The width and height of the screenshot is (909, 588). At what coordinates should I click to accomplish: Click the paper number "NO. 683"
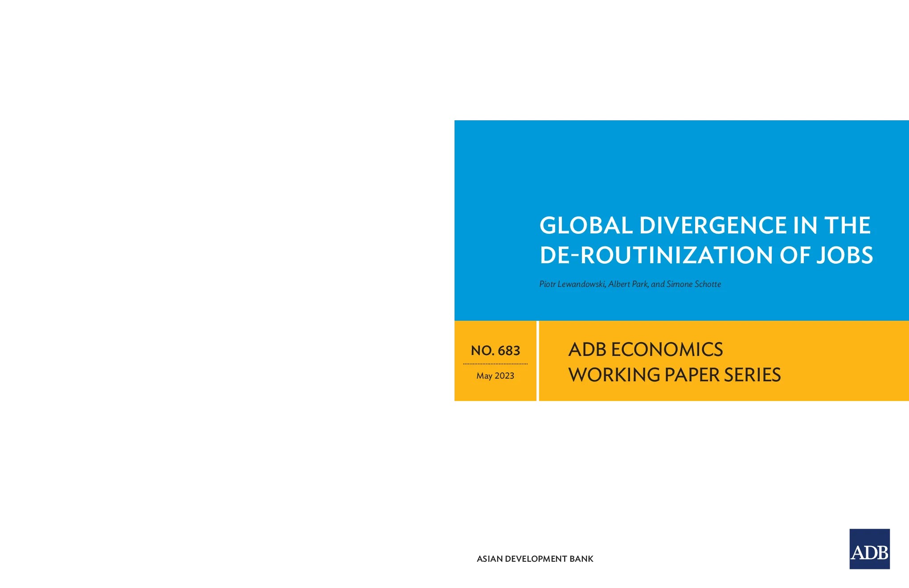pyautogui.click(x=495, y=351)
